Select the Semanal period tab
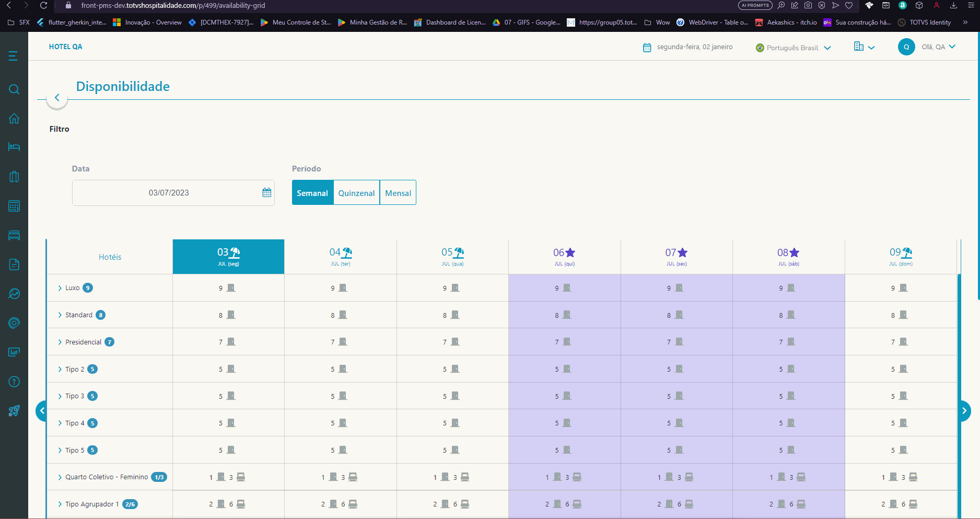Viewport: 980px width, 519px height. pos(312,193)
